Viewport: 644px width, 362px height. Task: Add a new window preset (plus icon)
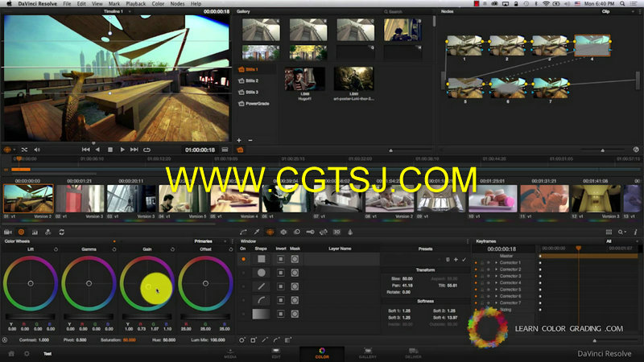click(x=456, y=259)
